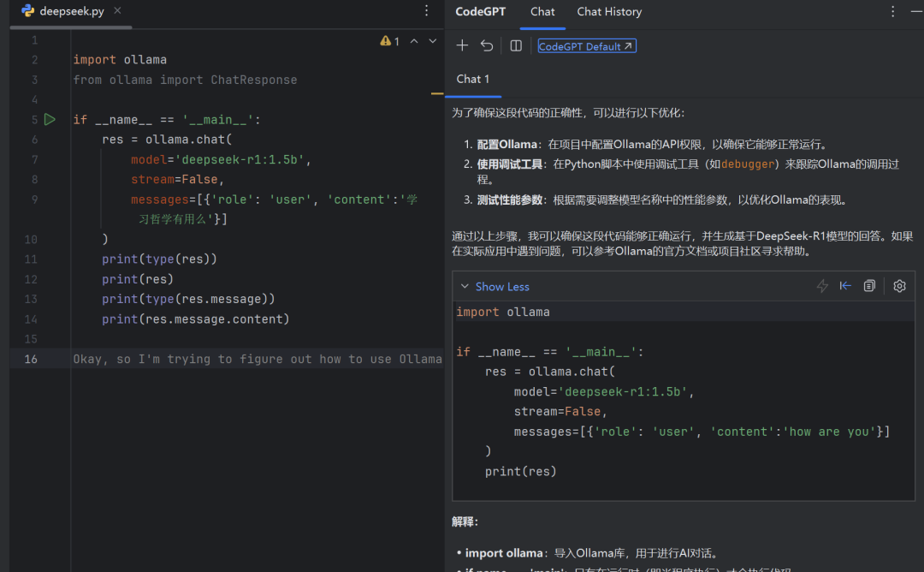Open the CodeGPT Default profile link
The height and width of the screenshot is (572, 924).
(x=586, y=45)
